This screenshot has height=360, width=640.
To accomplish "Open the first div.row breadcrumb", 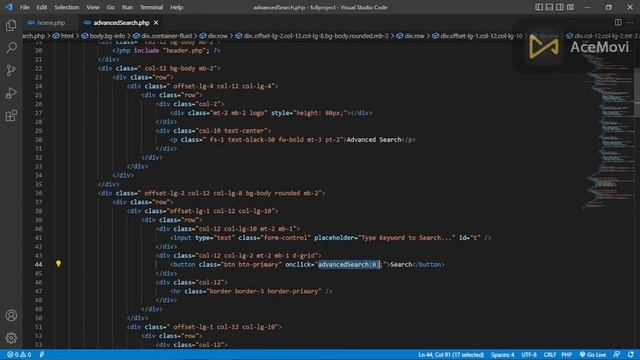I will pos(213,36).
